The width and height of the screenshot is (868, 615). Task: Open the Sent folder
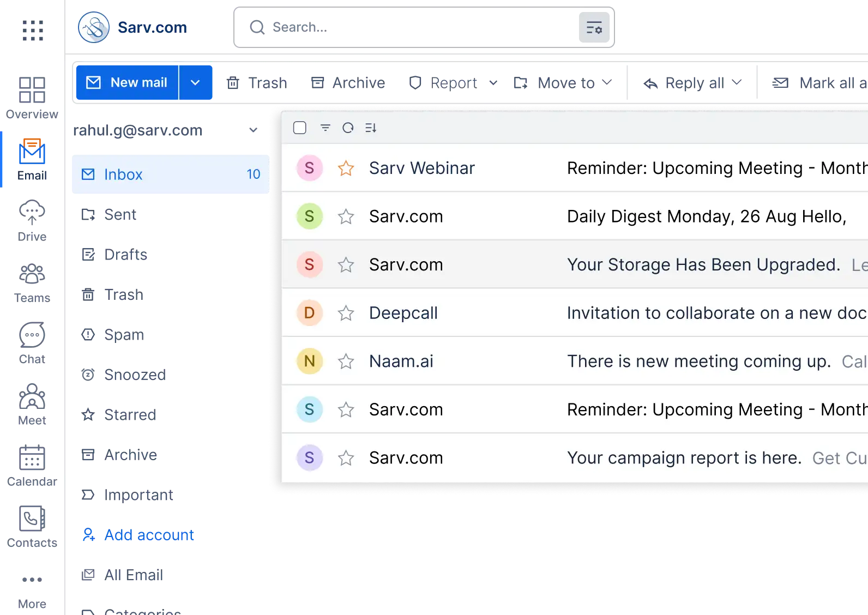pyautogui.click(x=171, y=214)
